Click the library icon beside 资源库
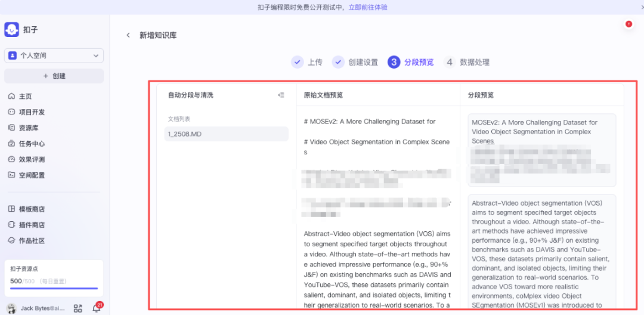Viewport: 644px width, 316px height. click(x=11, y=128)
